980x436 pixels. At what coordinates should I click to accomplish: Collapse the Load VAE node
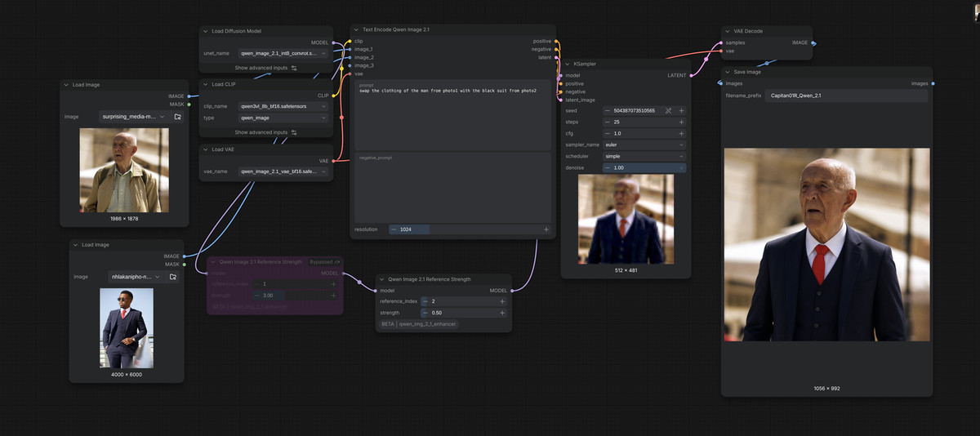point(205,149)
